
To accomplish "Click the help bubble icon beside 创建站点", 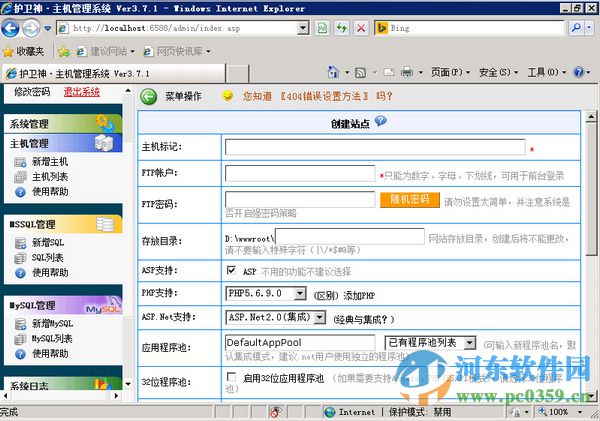I will click(x=381, y=121).
